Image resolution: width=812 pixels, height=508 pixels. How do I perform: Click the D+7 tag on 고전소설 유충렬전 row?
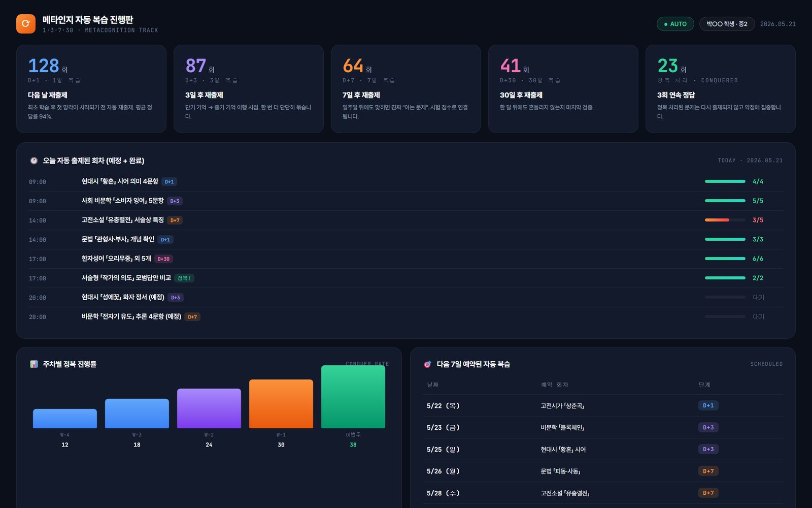click(175, 220)
